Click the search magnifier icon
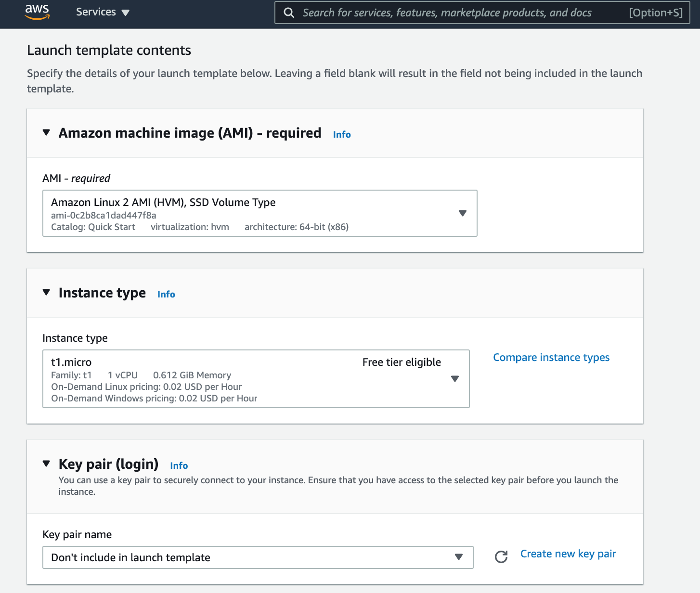Screen dimensions: 700x593 (x=289, y=13)
